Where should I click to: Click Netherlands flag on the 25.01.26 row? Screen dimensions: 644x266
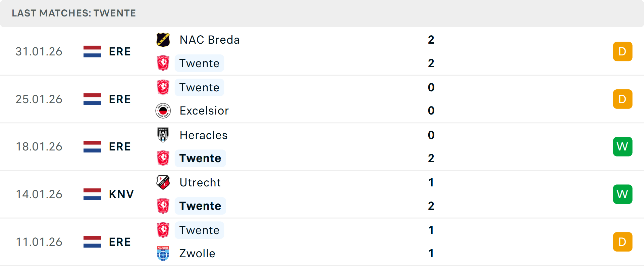click(92, 99)
